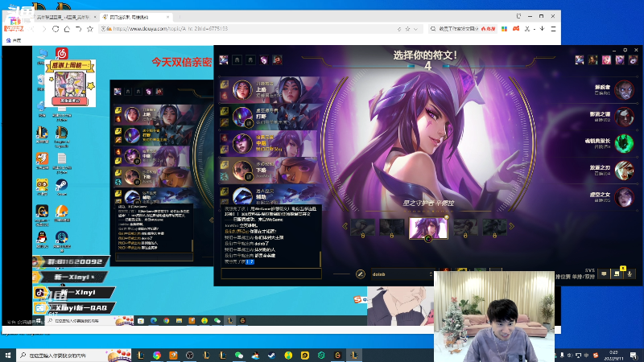Image resolution: width=644 pixels, height=362 pixels.
Task: Select fourth skin thumbnail right of Syndra
Action: click(x=465, y=228)
